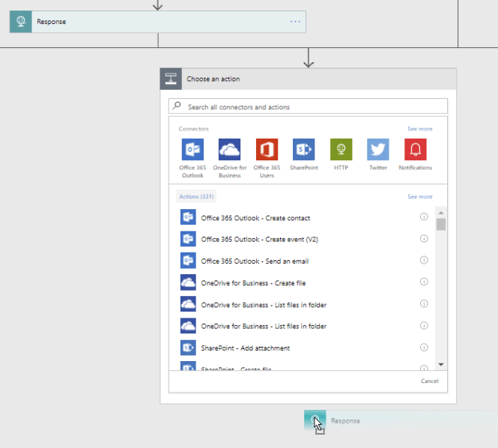The width and height of the screenshot is (498, 448).
Task: Select the Office 365 Users connector icon
Action: (267, 149)
